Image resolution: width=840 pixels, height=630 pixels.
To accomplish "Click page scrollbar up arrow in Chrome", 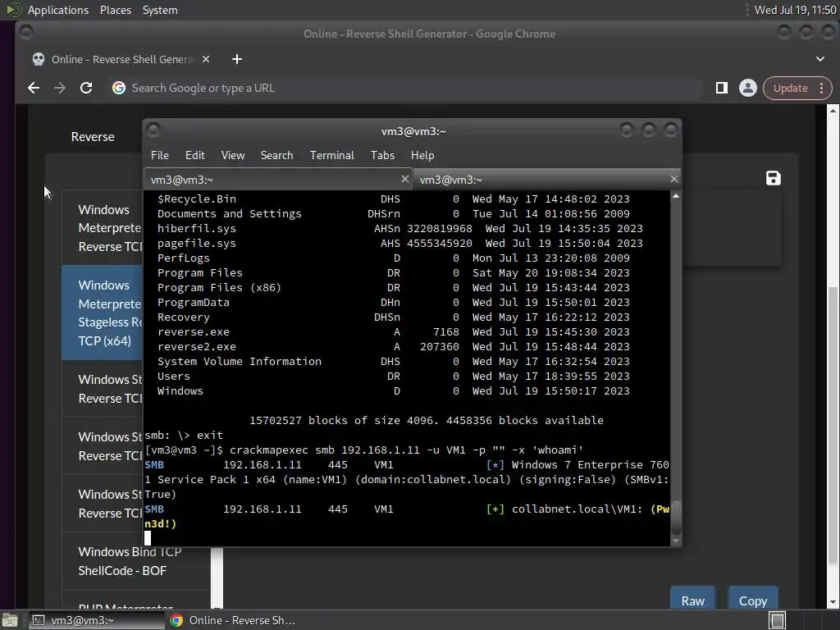I will click(833, 111).
